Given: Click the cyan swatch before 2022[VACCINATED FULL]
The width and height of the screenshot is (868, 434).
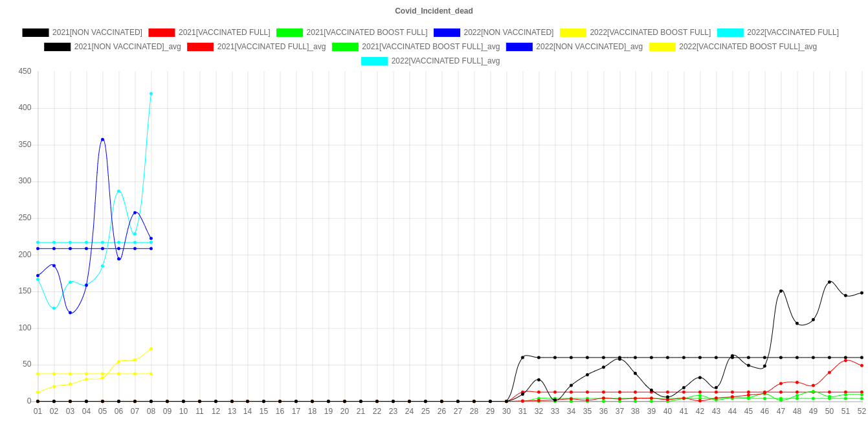Looking at the screenshot, I should pos(730,32).
